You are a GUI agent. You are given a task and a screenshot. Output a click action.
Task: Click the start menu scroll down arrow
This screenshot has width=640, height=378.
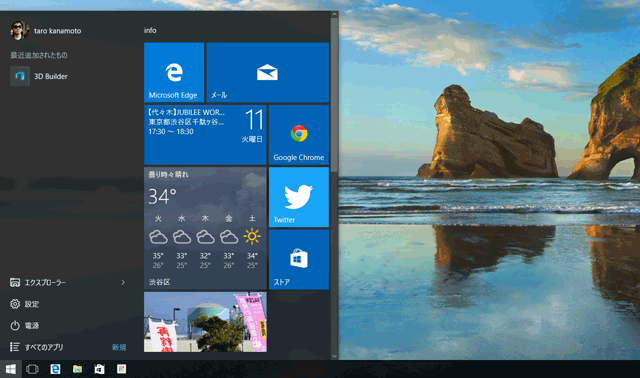point(334,356)
